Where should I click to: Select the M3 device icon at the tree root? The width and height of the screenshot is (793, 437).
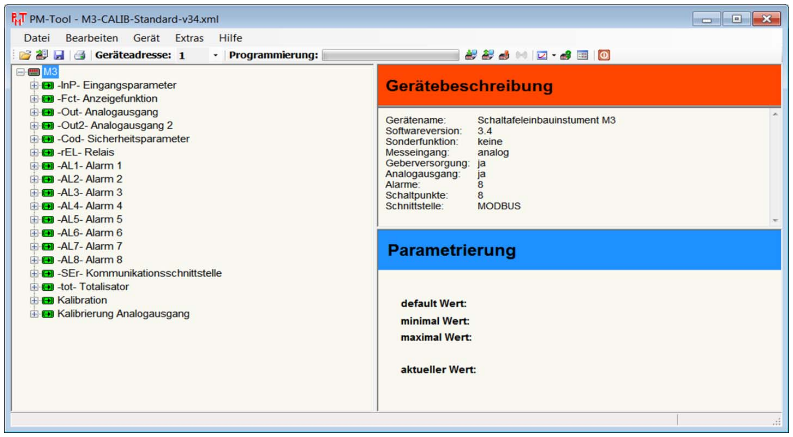pyautogui.click(x=34, y=72)
